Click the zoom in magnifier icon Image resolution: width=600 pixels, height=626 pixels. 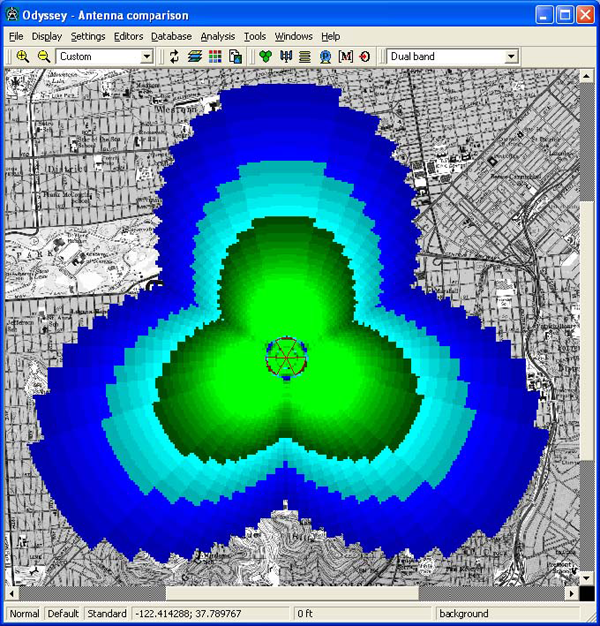pyautogui.click(x=23, y=57)
